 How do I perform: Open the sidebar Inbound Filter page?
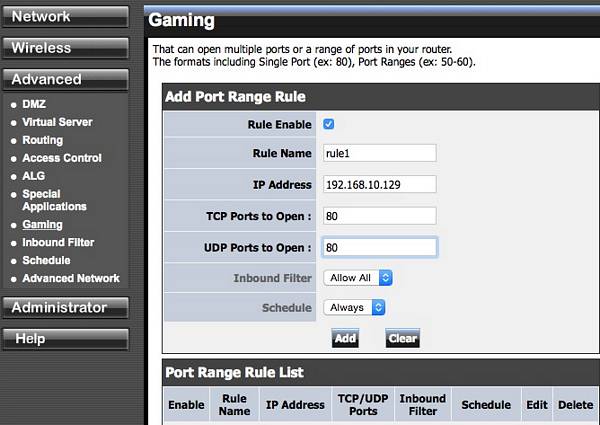coord(58,242)
